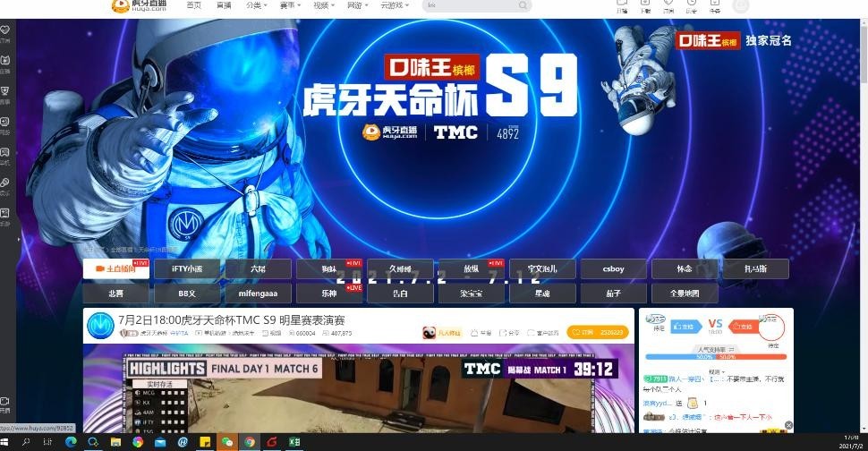
Task: Click the trophy icon in left sidebar
Action: [x=5, y=90]
